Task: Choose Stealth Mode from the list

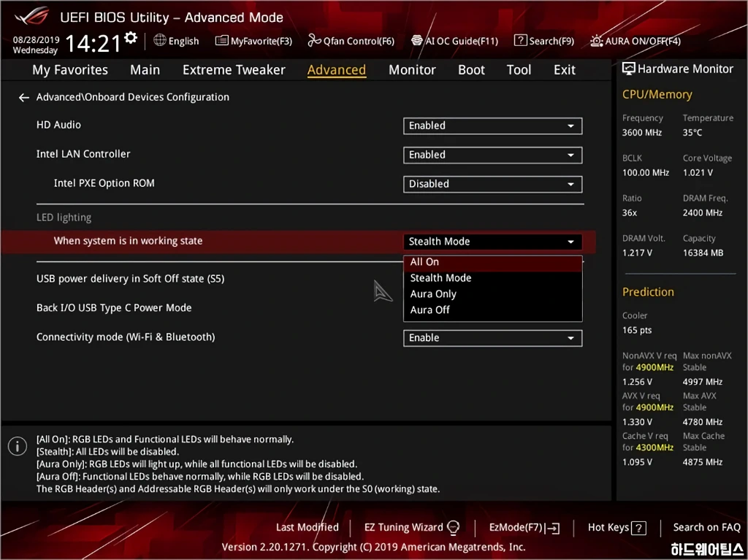Action: click(493, 278)
